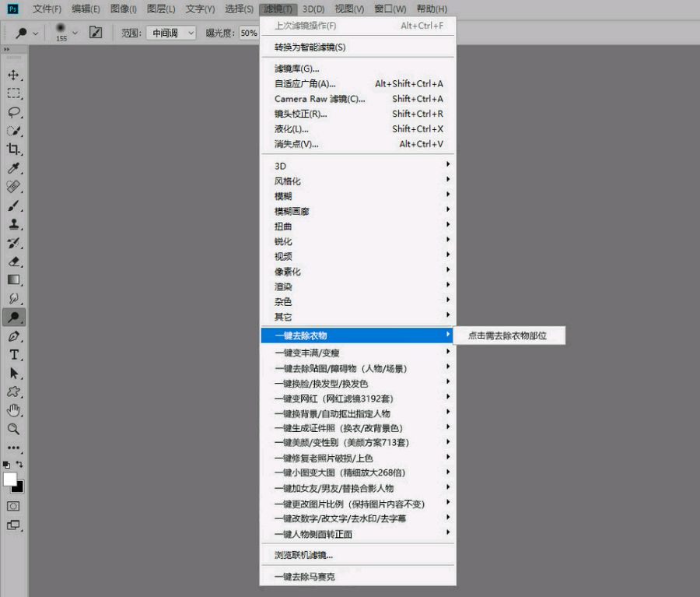Select the Type tool
The image size is (700, 597).
[x=13, y=355]
